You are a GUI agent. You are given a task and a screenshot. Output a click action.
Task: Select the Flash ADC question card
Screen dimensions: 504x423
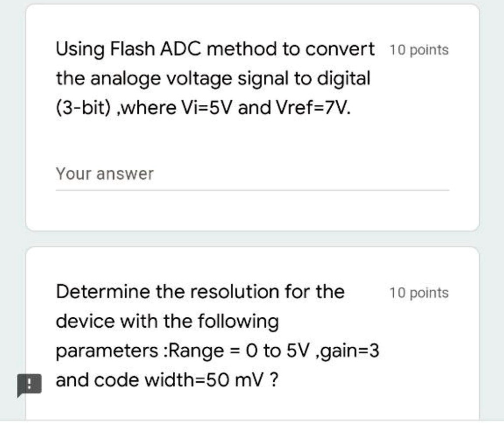pyautogui.click(x=252, y=118)
